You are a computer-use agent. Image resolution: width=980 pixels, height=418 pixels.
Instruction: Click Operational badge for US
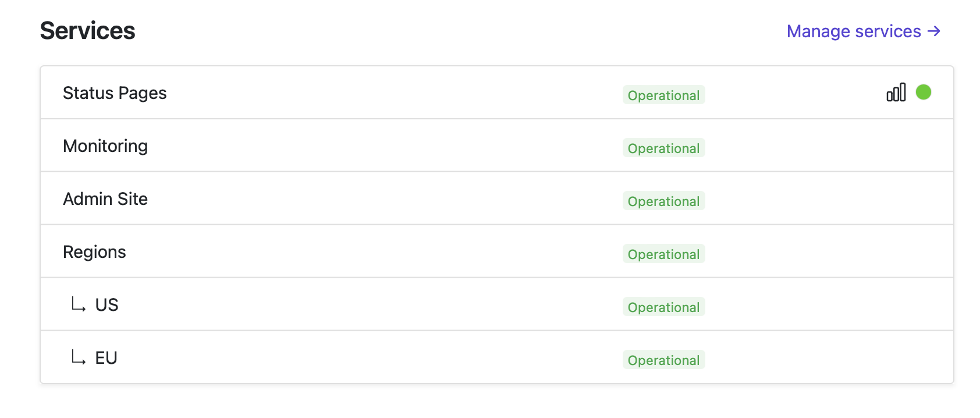coord(663,307)
